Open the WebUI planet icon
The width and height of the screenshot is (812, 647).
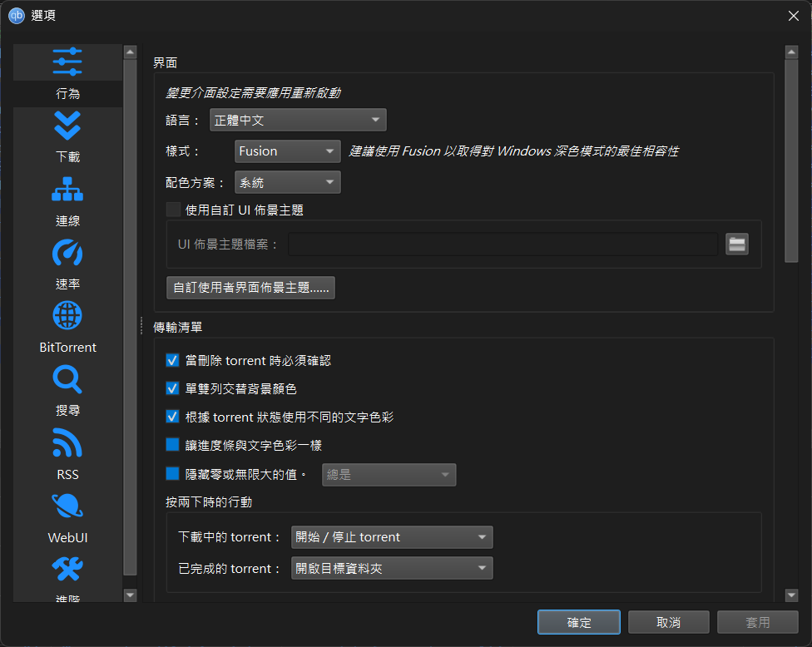(x=67, y=506)
